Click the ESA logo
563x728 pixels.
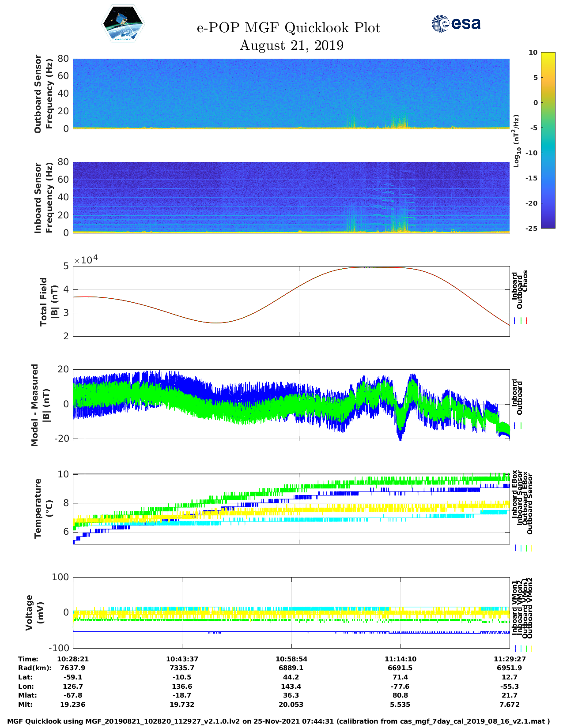coord(456,23)
